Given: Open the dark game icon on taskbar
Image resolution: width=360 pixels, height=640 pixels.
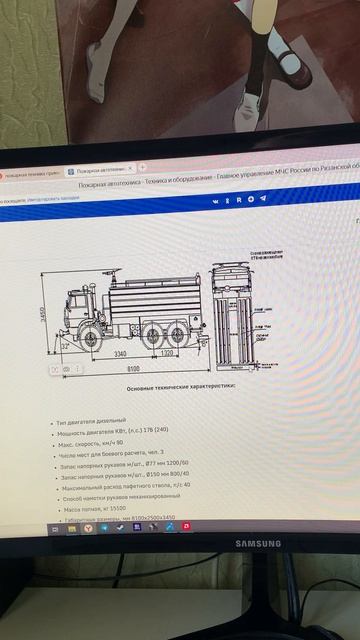Looking at the screenshot, I should click(x=153, y=527).
